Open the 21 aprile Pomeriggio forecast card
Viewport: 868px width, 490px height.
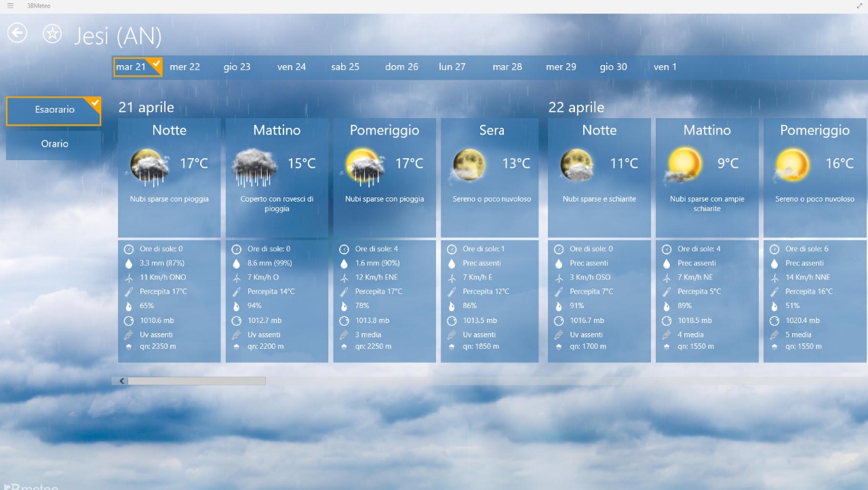pyautogui.click(x=384, y=177)
